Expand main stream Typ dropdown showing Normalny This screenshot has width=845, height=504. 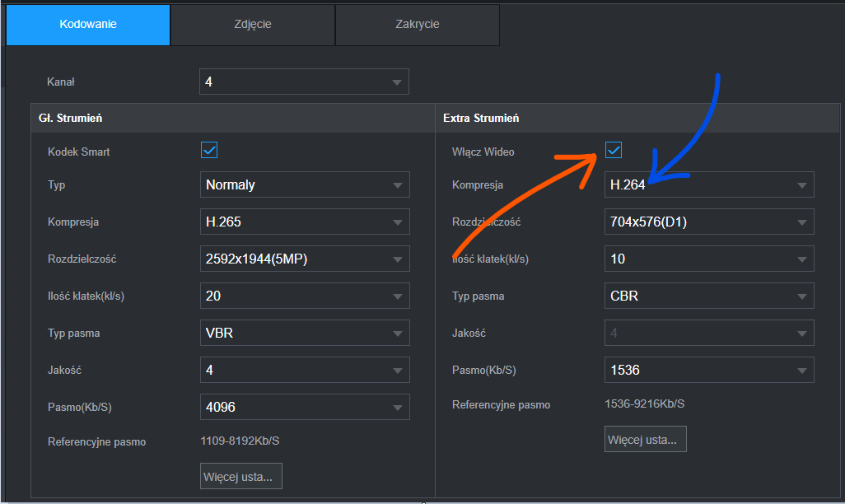click(305, 184)
